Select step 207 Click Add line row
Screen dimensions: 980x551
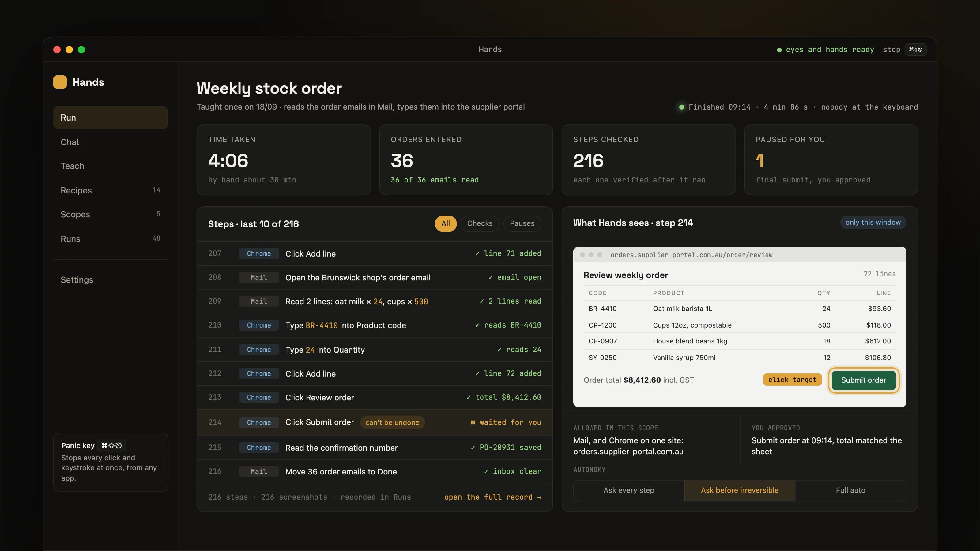(x=374, y=254)
